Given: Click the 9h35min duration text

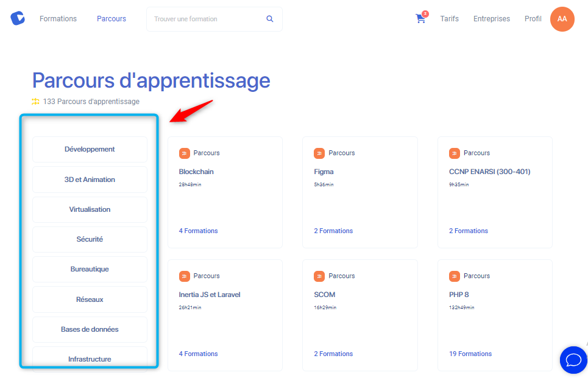Looking at the screenshot, I should [459, 184].
